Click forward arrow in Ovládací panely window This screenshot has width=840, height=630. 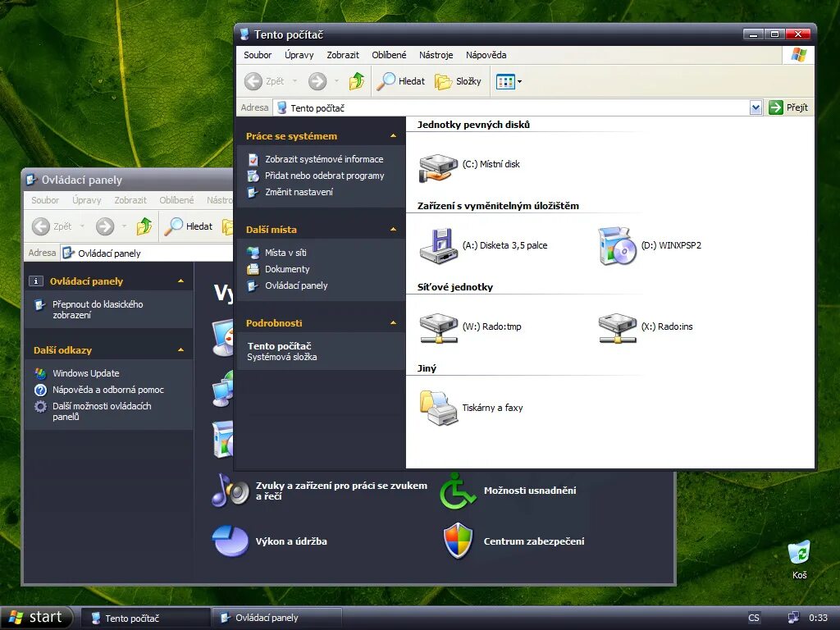coord(105,226)
